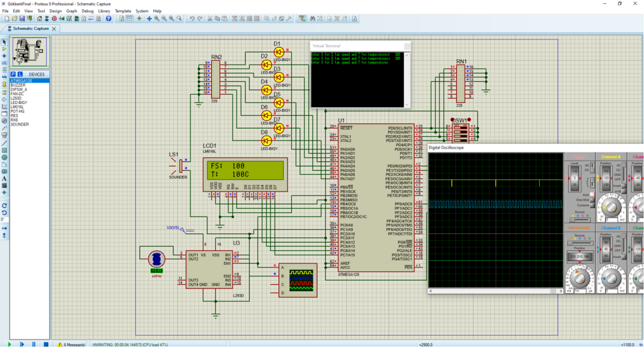Choose the Wire Label Mode tool
Viewport: 644px width, 347px height.
(4, 63)
